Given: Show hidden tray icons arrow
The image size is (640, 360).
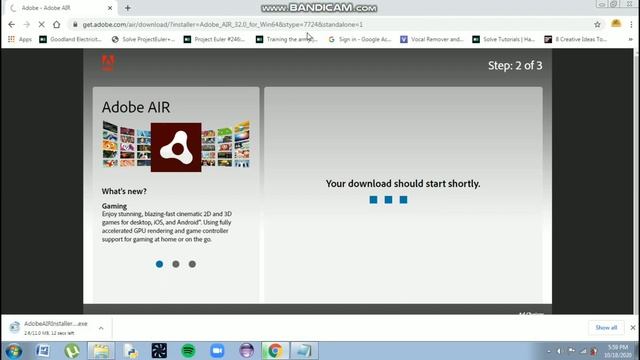Looking at the screenshot, I should coord(549,351).
